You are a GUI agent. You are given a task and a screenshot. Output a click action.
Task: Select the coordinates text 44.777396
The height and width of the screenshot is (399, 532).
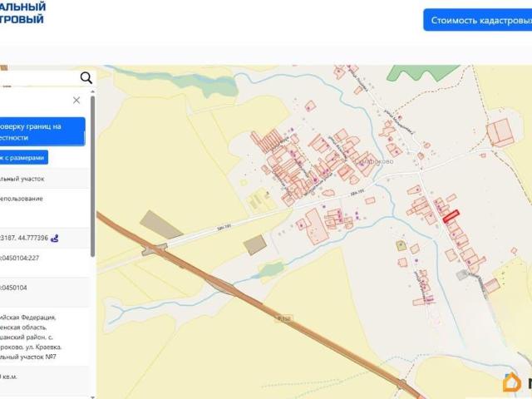coord(33,239)
